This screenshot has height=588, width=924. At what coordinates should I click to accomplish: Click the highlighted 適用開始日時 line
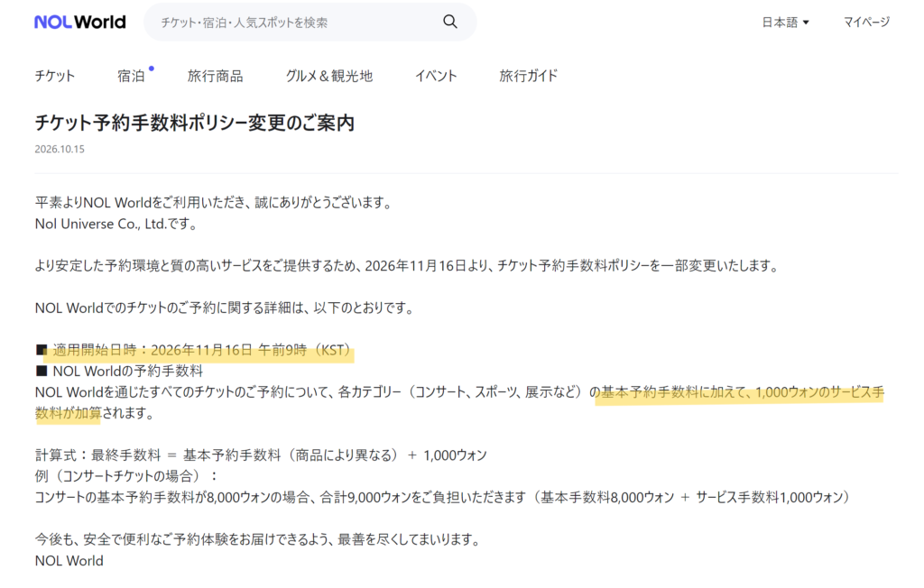click(x=194, y=350)
